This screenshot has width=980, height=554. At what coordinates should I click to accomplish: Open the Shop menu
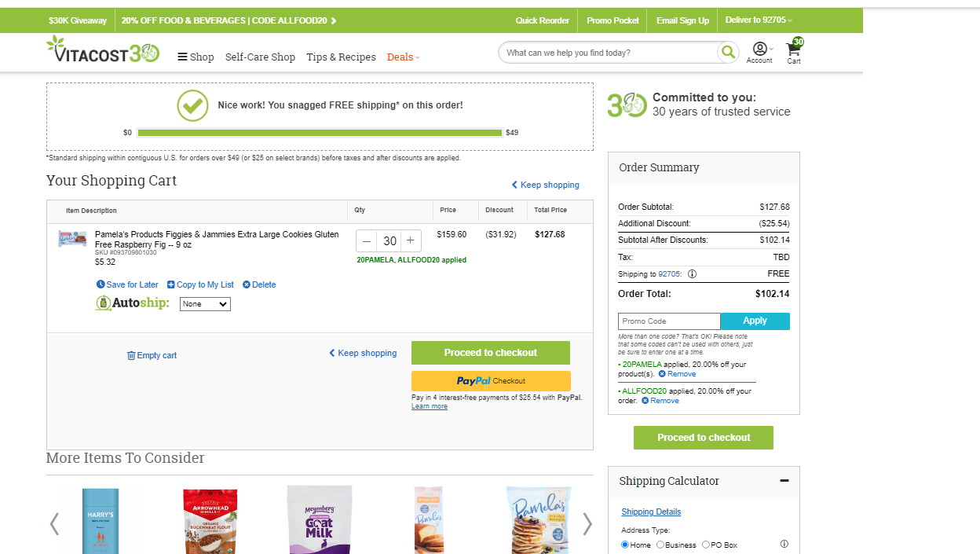196,57
